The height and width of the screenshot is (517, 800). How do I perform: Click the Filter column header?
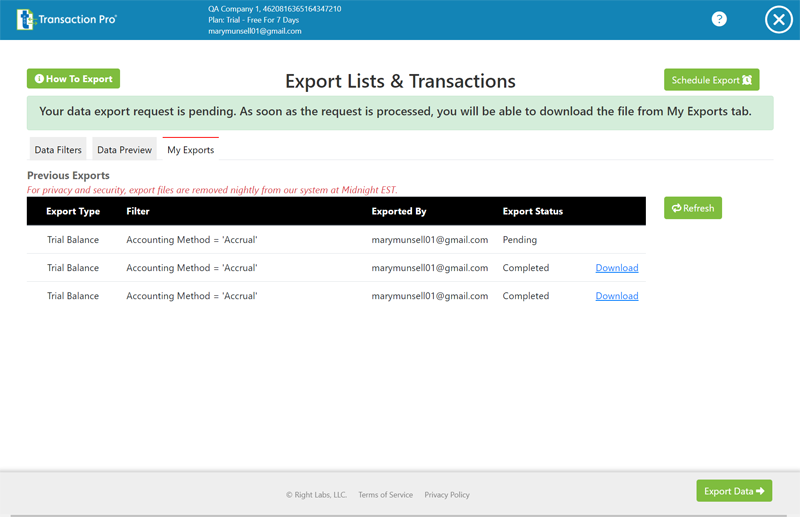[x=138, y=211]
